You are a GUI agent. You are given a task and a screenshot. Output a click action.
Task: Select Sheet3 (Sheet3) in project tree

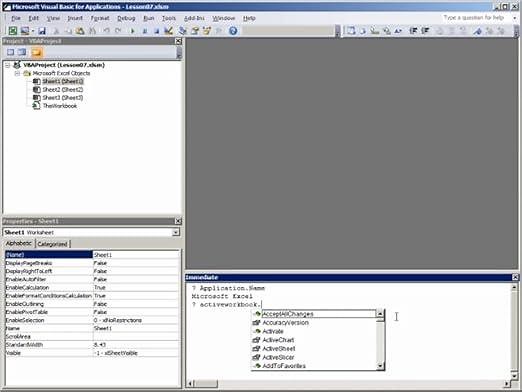[x=63, y=98]
